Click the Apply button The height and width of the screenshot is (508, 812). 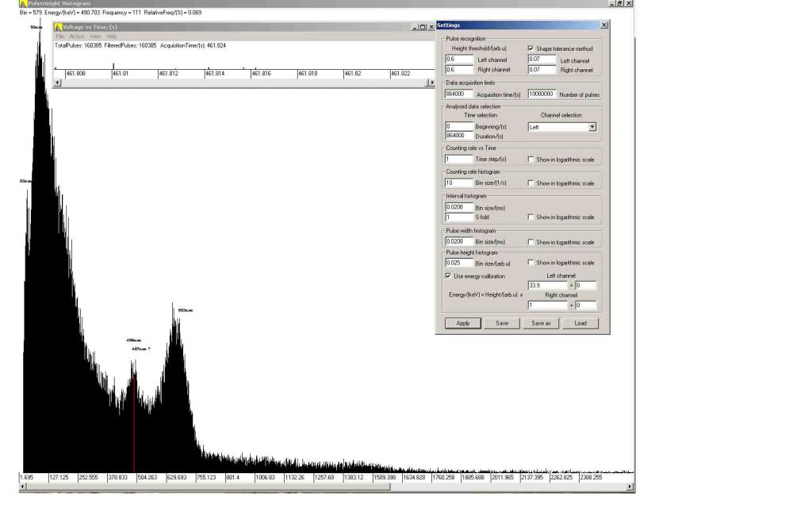click(463, 323)
